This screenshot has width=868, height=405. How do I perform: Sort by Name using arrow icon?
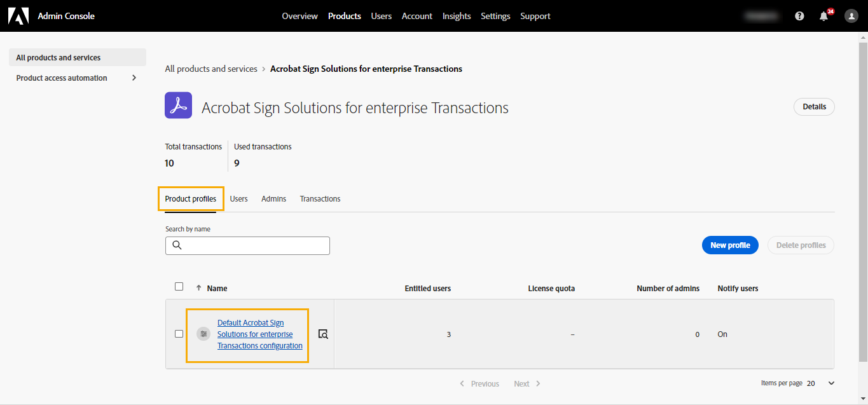point(198,288)
